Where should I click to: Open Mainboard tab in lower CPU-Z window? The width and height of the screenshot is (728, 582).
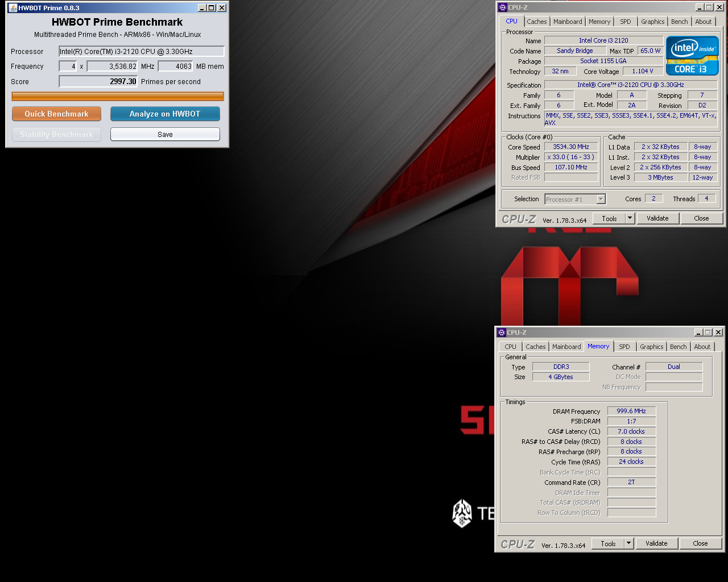[566, 347]
